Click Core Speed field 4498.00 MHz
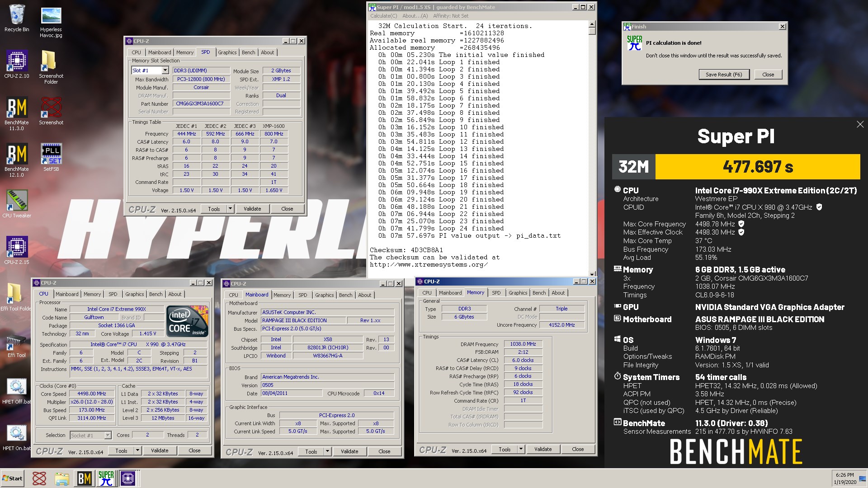The image size is (868, 488). (92, 394)
